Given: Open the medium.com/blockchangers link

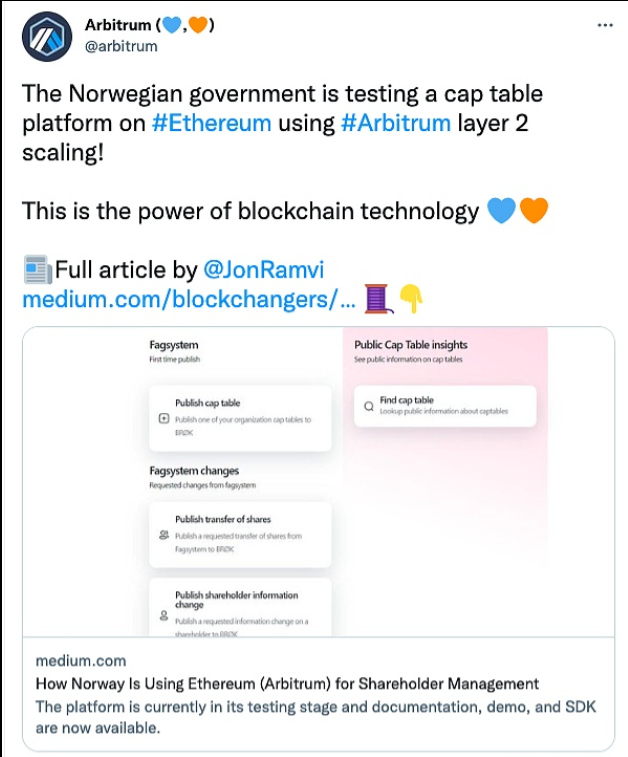Looking at the screenshot, I should click(x=188, y=298).
